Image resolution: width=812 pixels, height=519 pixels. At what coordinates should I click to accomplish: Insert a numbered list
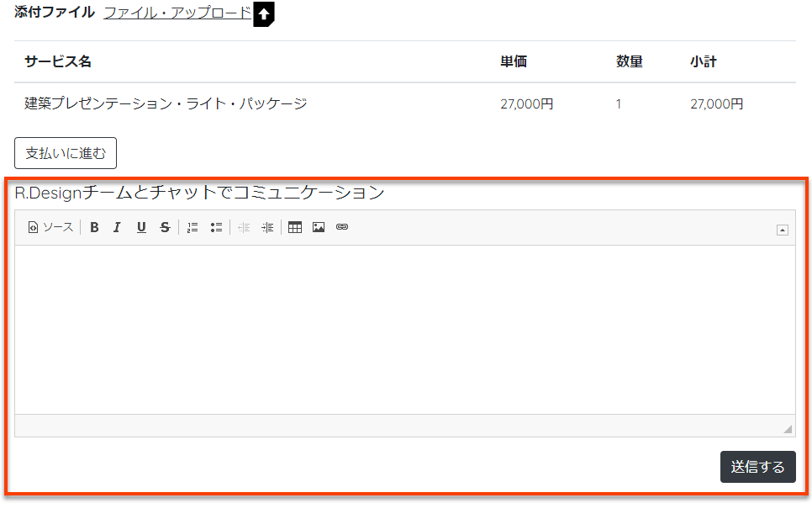pos(192,227)
